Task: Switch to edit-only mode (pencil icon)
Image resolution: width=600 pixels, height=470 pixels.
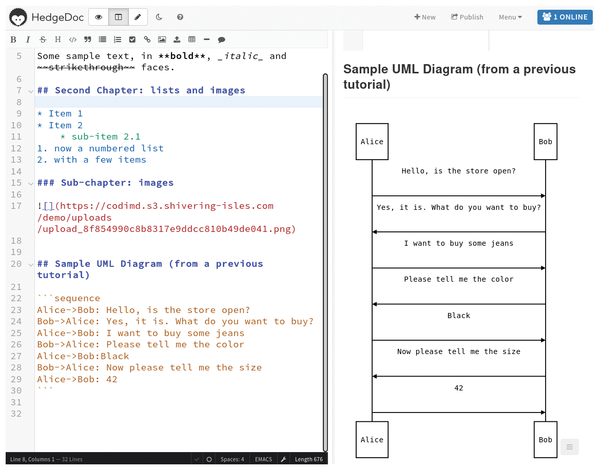Action: pyautogui.click(x=138, y=17)
